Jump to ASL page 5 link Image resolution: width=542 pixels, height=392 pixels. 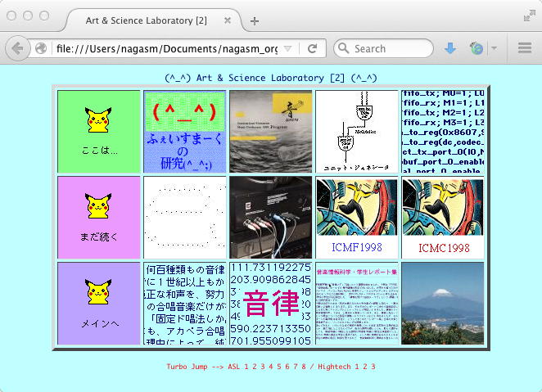[x=279, y=367]
